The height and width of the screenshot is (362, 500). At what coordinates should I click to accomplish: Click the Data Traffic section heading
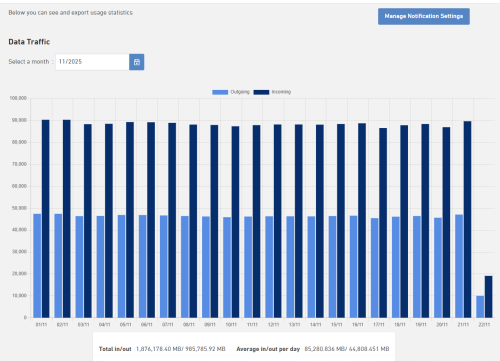[x=29, y=42]
